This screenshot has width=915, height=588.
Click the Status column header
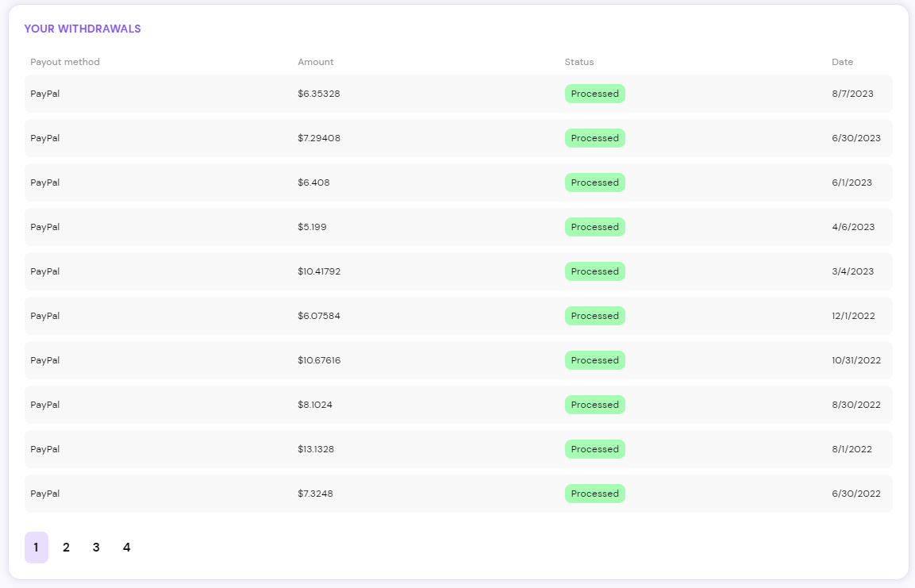click(x=579, y=62)
